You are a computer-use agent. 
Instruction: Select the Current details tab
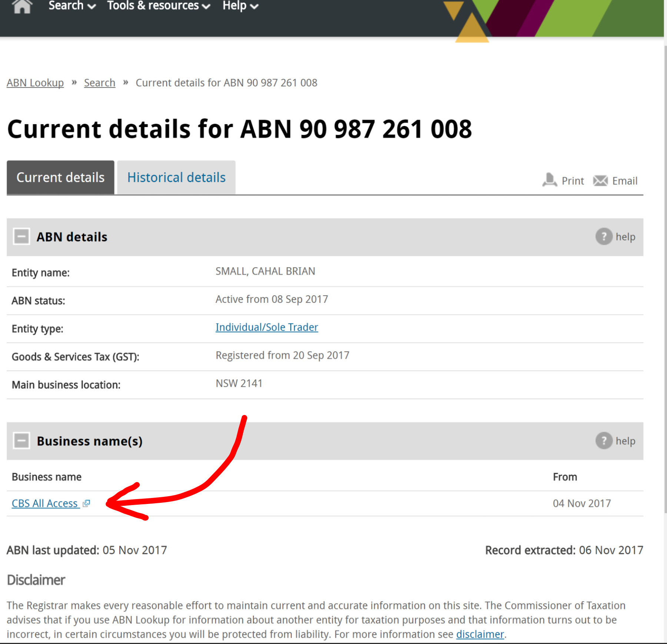tap(60, 177)
